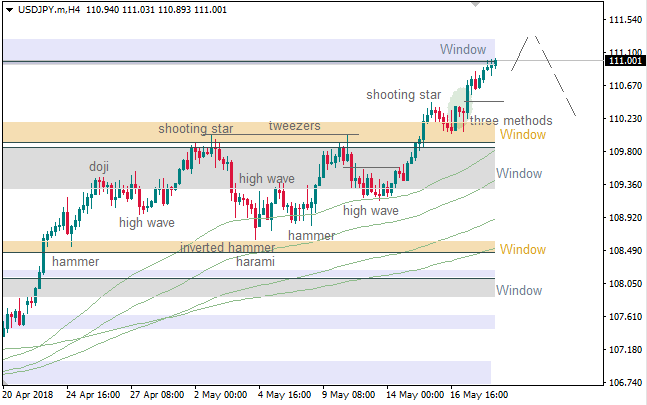647x405 pixels.
Task: Click the 'tweezers' pattern label
Action: click(x=294, y=126)
